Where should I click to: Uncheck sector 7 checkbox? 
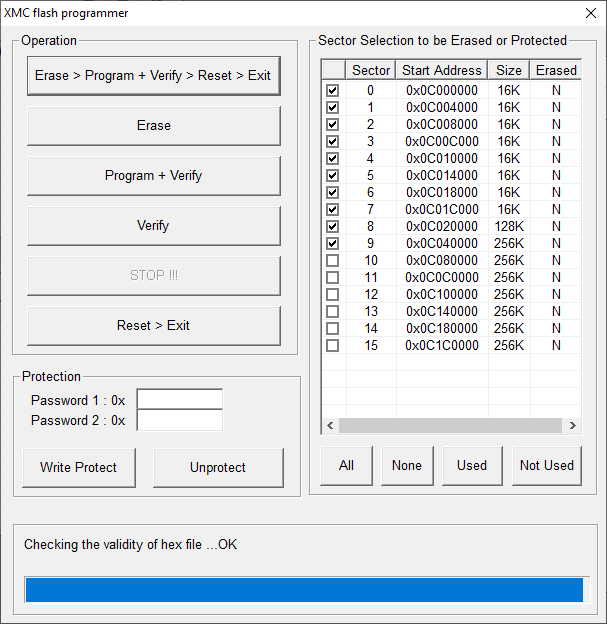point(333,209)
